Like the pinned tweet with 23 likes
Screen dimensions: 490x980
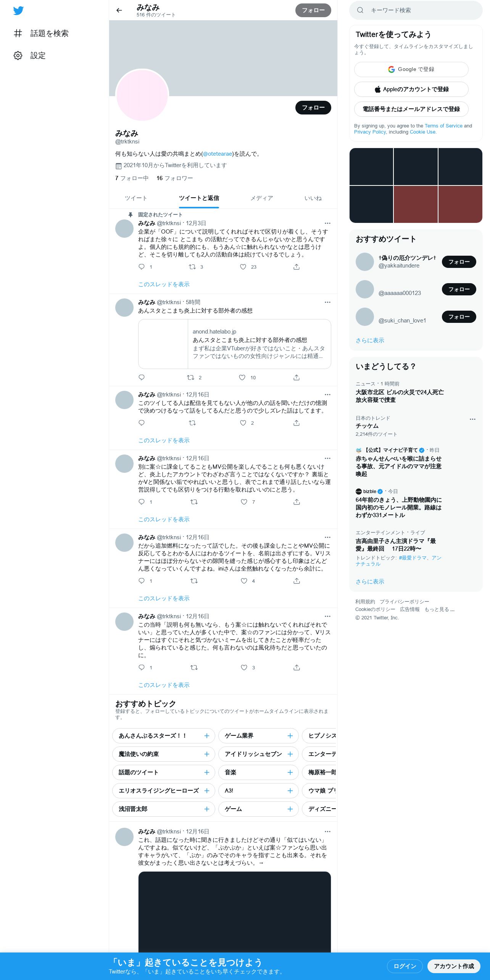point(243,267)
